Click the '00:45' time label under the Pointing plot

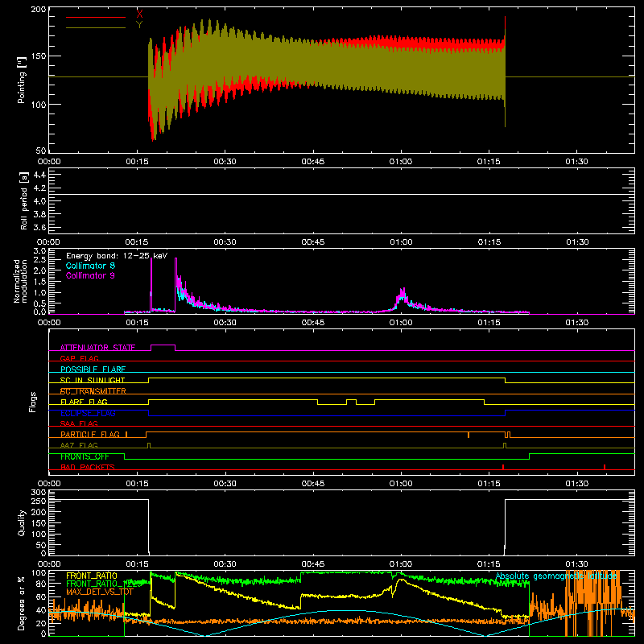coord(313,162)
